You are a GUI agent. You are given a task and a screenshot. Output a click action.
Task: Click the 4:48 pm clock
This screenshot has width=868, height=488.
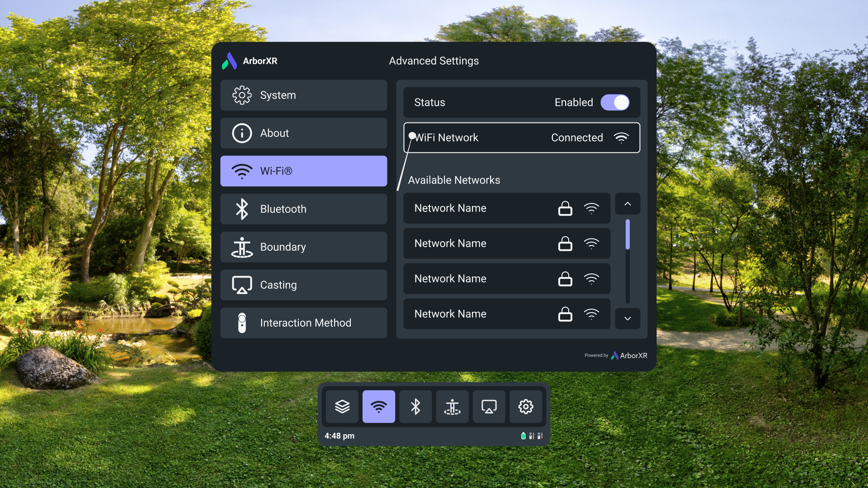point(340,436)
